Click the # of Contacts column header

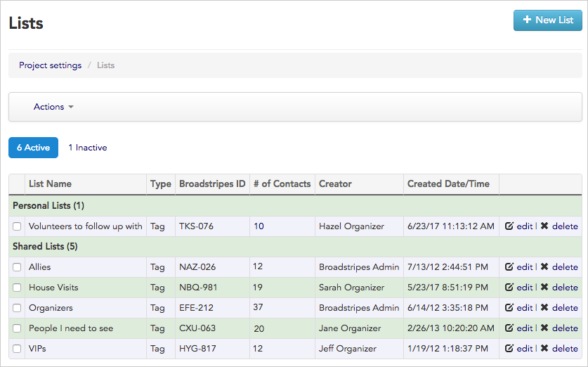(x=282, y=184)
